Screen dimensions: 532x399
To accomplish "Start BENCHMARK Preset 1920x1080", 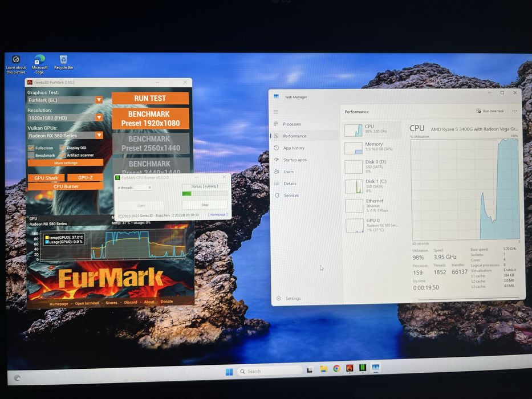I will (151, 119).
